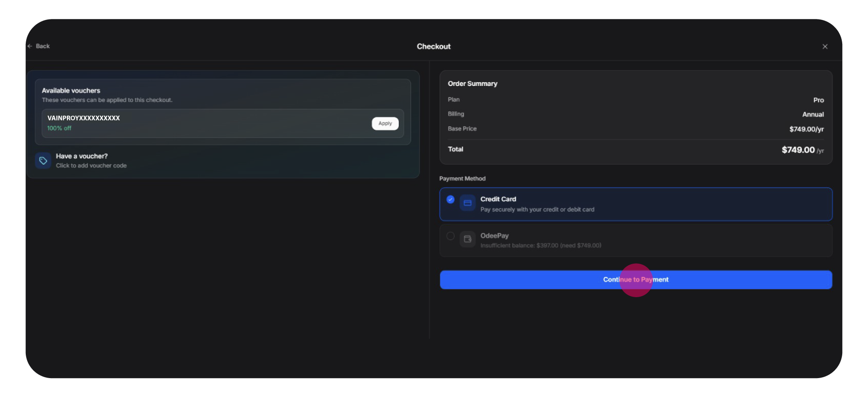868x398 pixels.
Task: Go back using the Back arrow
Action: tap(38, 46)
